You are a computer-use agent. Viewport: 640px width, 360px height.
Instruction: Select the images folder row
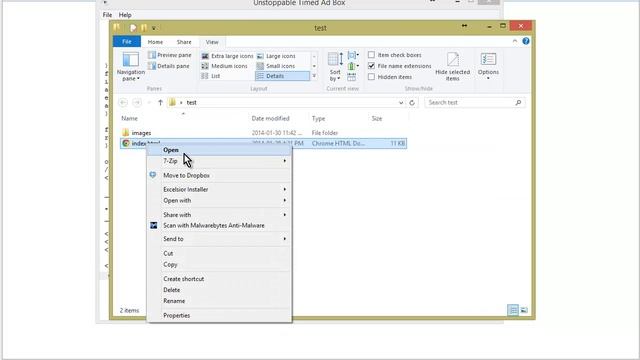click(x=263, y=133)
